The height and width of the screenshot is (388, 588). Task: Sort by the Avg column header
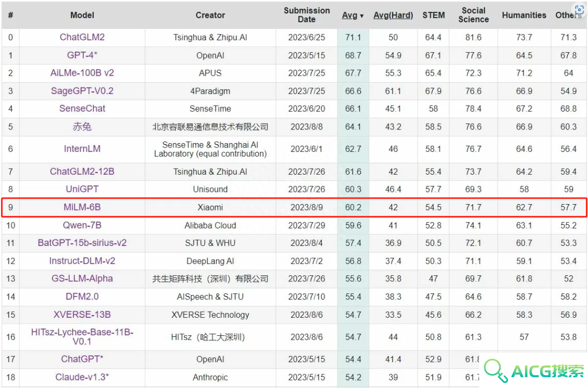(352, 15)
